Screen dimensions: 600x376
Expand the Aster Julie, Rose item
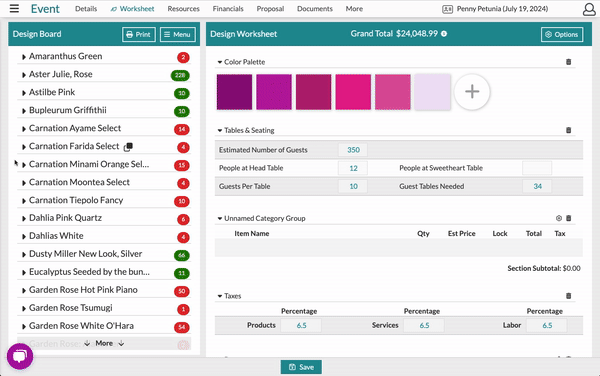24,75
